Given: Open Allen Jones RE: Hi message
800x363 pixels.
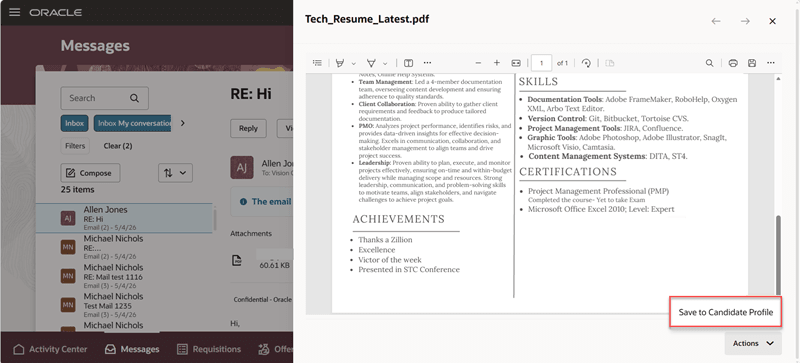Looking at the screenshot, I should coord(124,219).
